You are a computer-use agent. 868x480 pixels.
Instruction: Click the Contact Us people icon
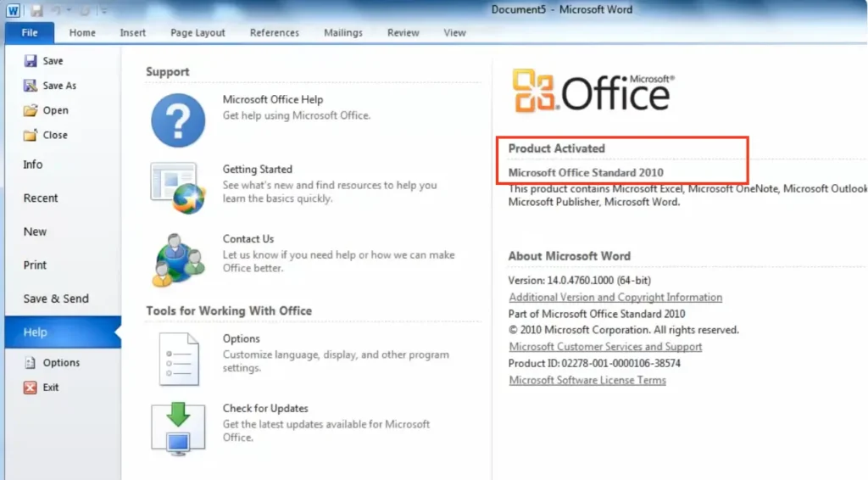pyautogui.click(x=178, y=260)
